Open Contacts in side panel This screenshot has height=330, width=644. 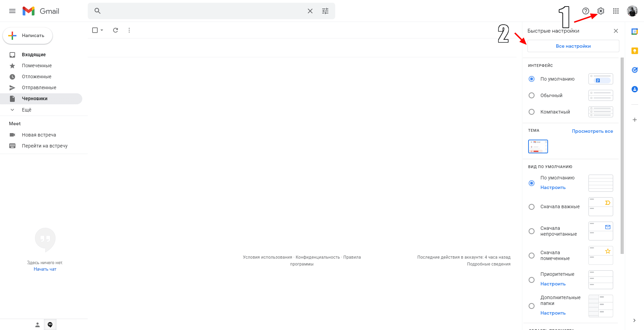click(x=634, y=89)
